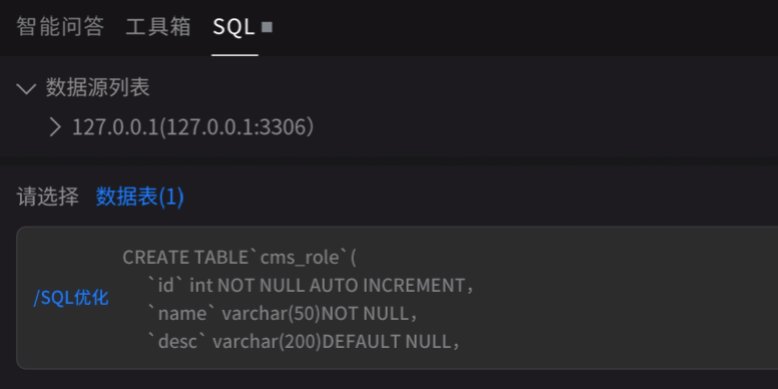778x389 pixels.
Task: Click the 请选择 label
Action: (x=48, y=197)
